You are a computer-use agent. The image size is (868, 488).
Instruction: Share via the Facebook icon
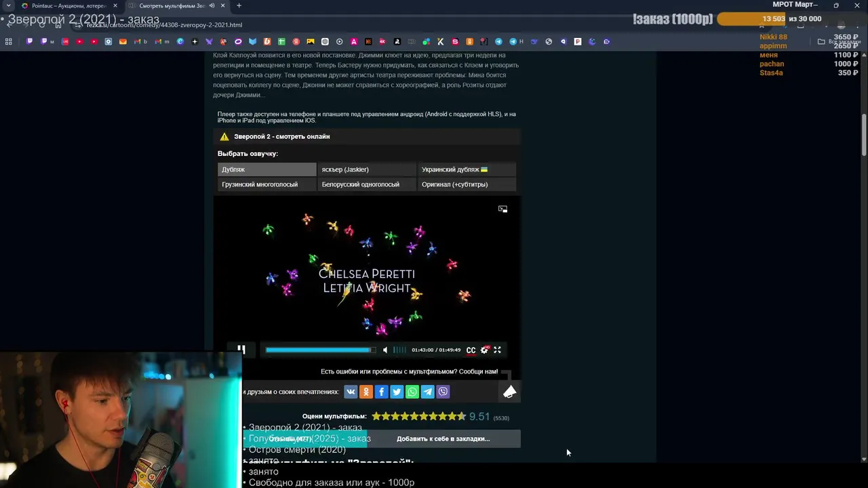click(381, 392)
